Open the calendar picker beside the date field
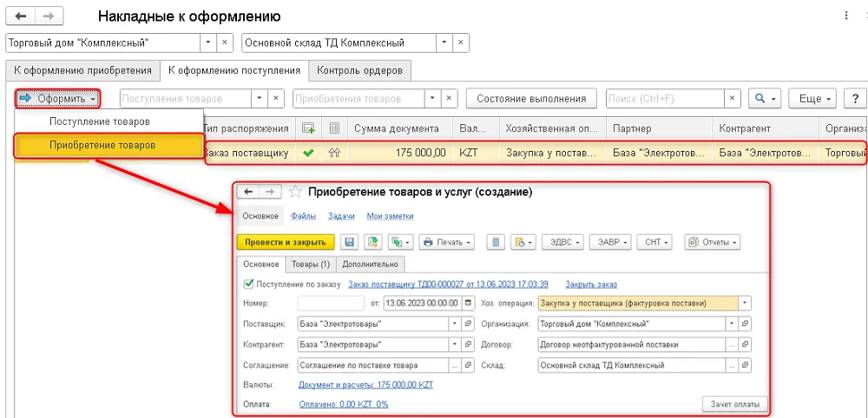This screenshot has height=418, width=868. pos(470,303)
